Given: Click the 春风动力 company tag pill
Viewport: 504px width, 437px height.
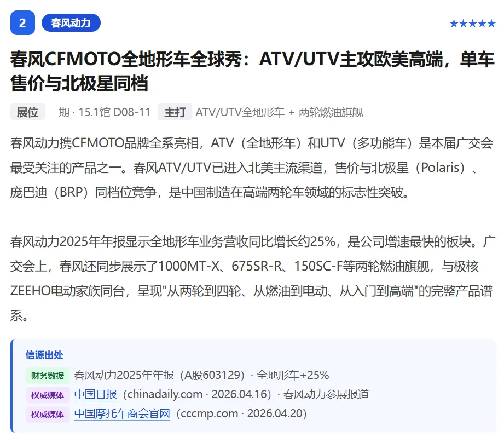Looking at the screenshot, I should pos(71,23).
